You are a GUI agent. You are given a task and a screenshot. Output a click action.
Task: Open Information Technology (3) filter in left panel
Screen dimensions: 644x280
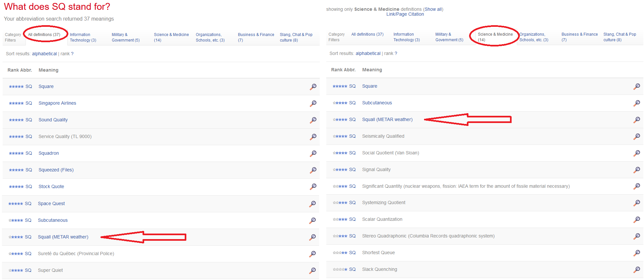coord(83,37)
